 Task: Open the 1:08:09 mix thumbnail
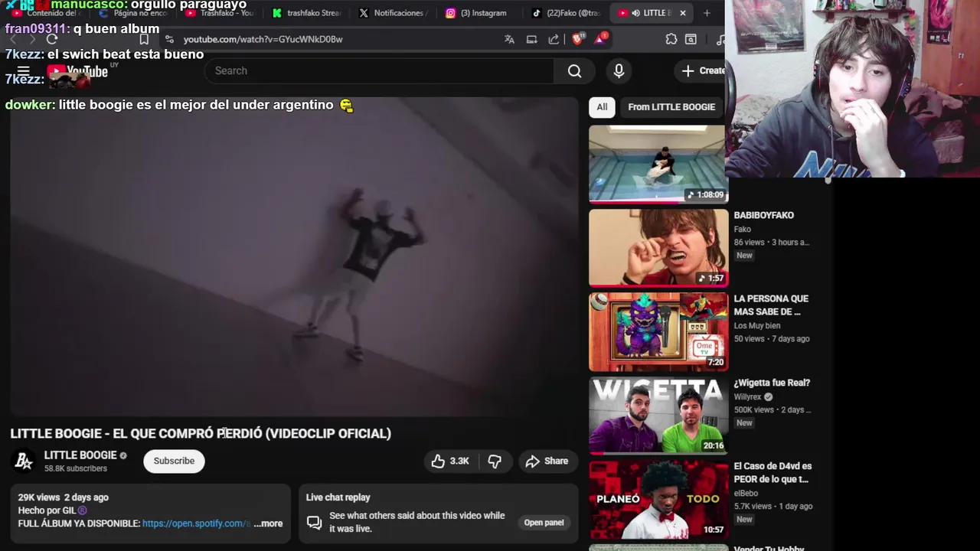pos(658,165)
